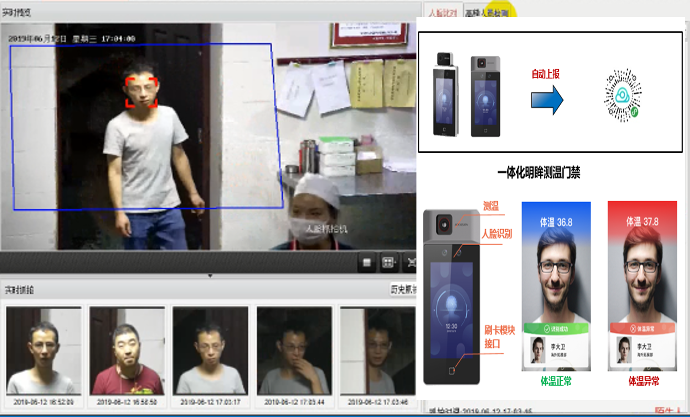Select the 实时抓拍 panel header
The height and width of the screenshot is (417, 690).
click(18, 290)
